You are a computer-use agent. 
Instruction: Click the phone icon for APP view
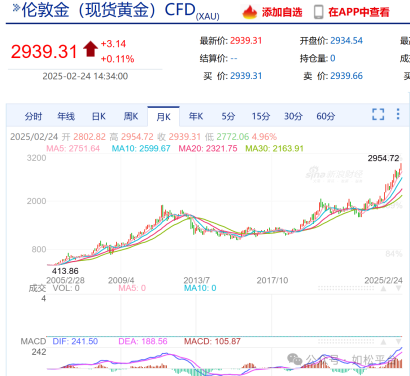tap(318, 12)
